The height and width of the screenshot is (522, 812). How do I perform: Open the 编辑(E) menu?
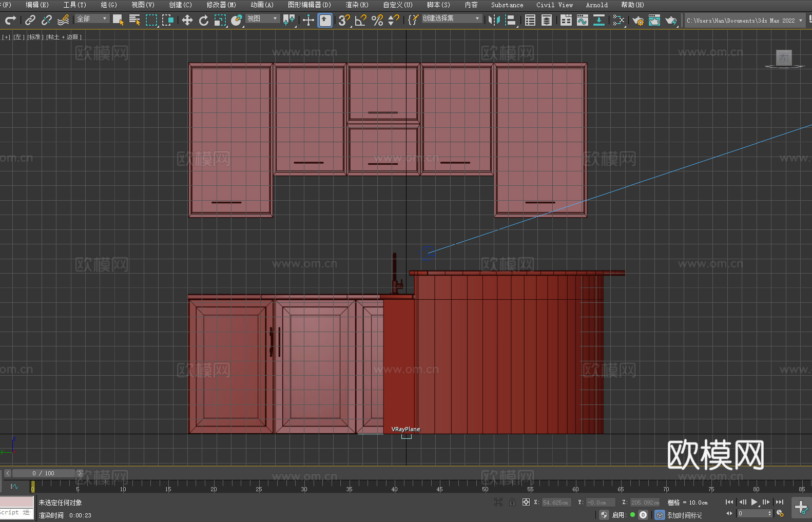pyautogui.click(x=37, y=5)
